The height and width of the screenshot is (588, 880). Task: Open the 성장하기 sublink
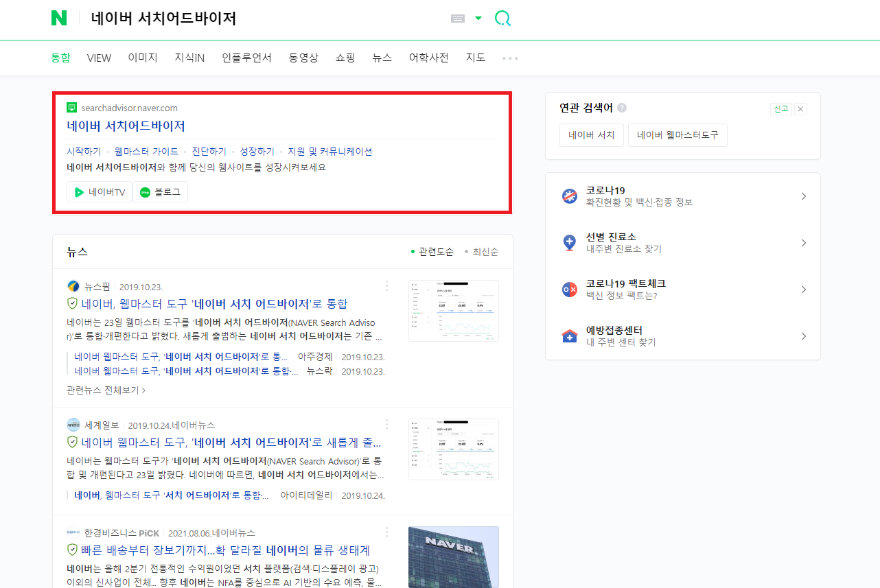257,152
